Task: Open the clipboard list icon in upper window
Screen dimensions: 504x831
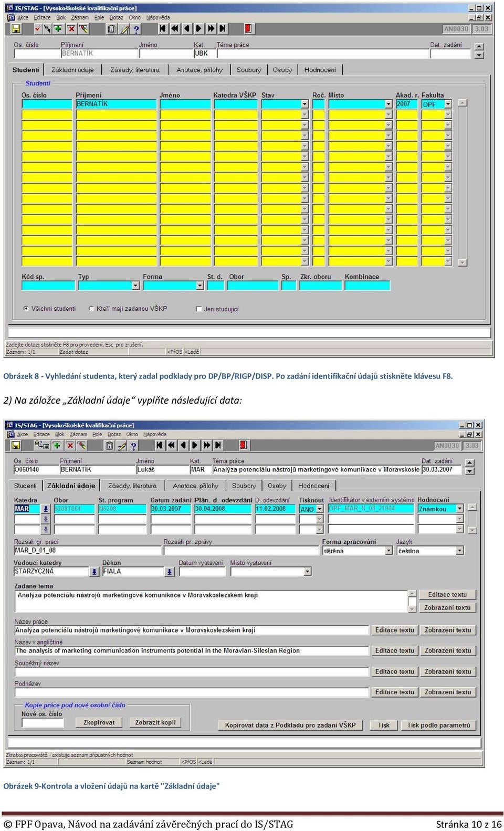Action: point(111,29)
